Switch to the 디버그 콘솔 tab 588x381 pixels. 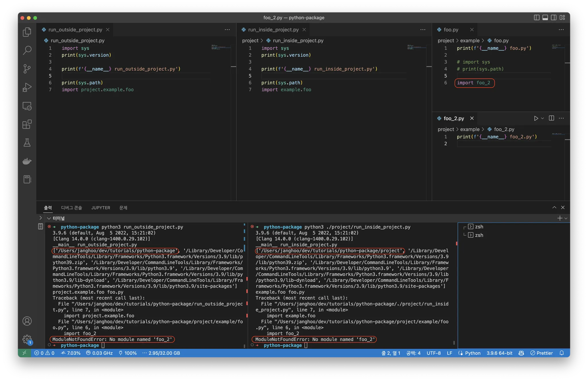pyautogui.click(x=71, y=208)
